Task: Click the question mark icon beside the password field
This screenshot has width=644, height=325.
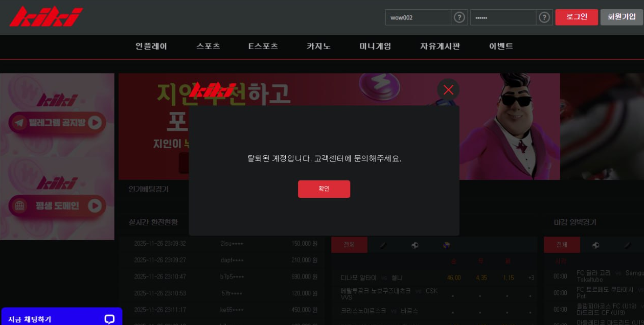Action: pyautogui.click(x=544, y=17)
